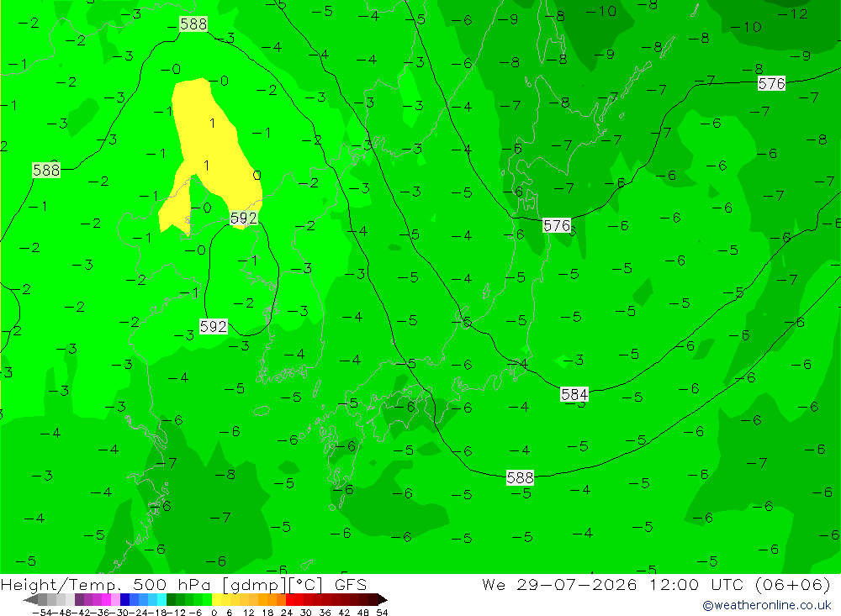Image resolution: width=841 pixels, height=616 pixels.
Task: Pick the orange legend swatch near 18
Action: [271, 599]
